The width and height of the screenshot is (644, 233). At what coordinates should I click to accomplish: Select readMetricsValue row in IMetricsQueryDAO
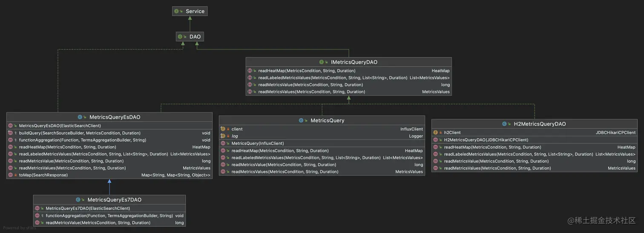(x=348, y=85)
